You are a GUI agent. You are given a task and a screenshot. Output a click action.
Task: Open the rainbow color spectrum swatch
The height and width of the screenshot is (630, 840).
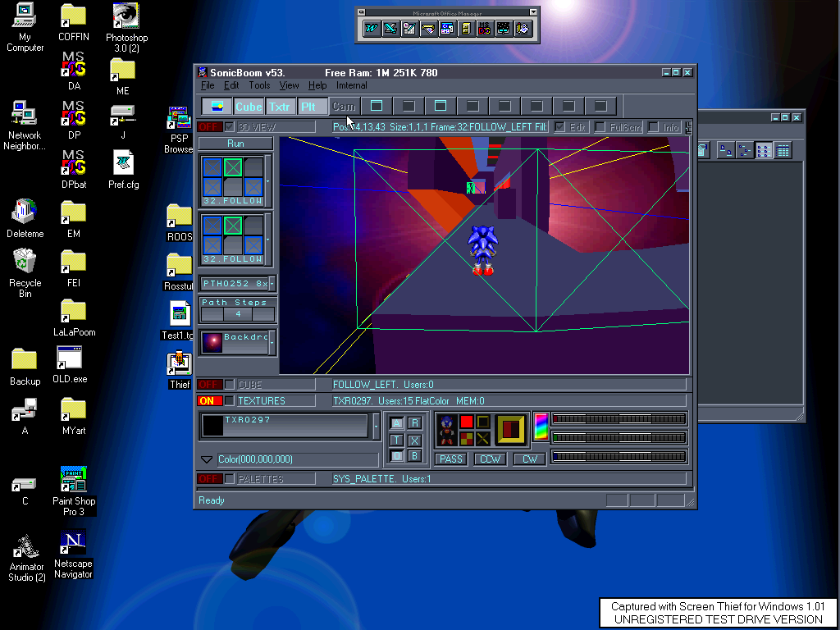tap(541, 427)
